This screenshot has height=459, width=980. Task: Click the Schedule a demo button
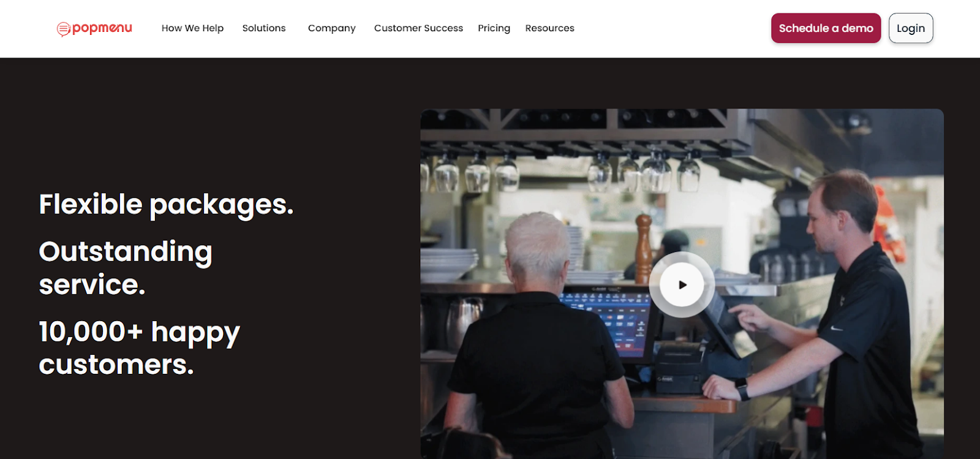pos(826,28)
